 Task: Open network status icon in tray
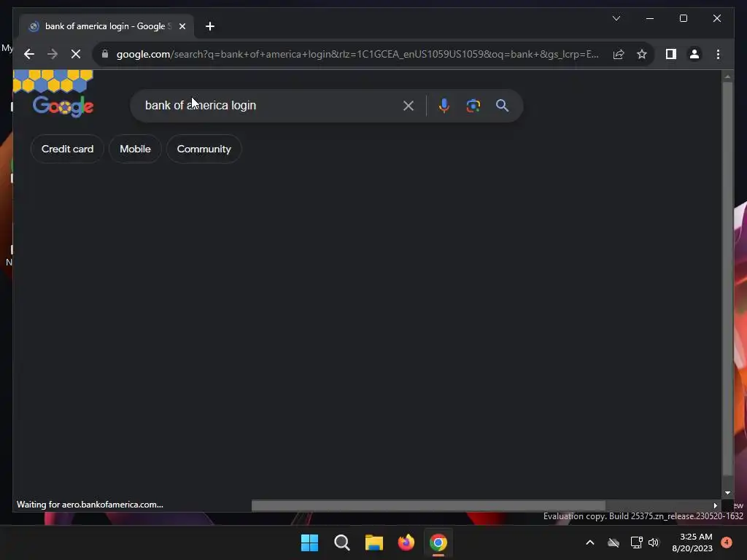(636, 542)
